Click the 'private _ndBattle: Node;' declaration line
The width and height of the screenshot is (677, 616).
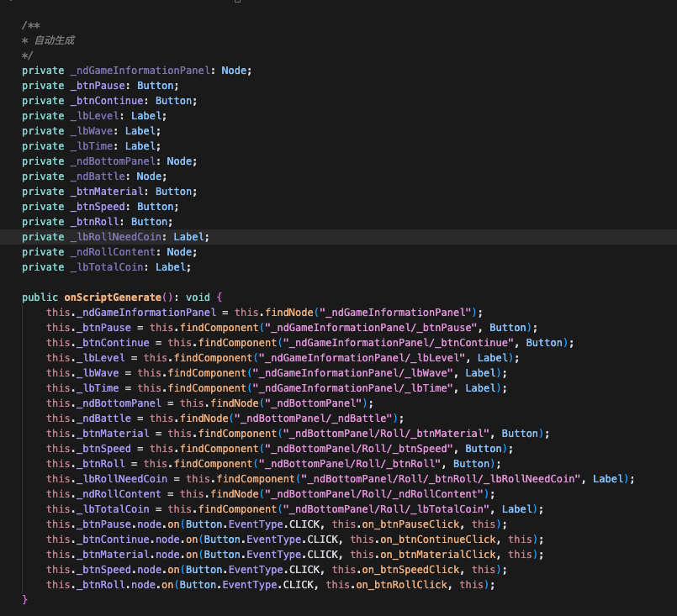pos(94,176)
